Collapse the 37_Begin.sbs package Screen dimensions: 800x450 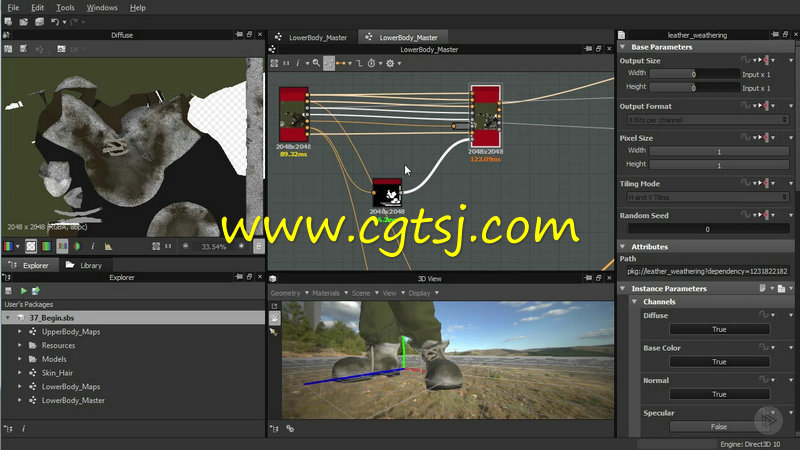(x=8, y=317)
